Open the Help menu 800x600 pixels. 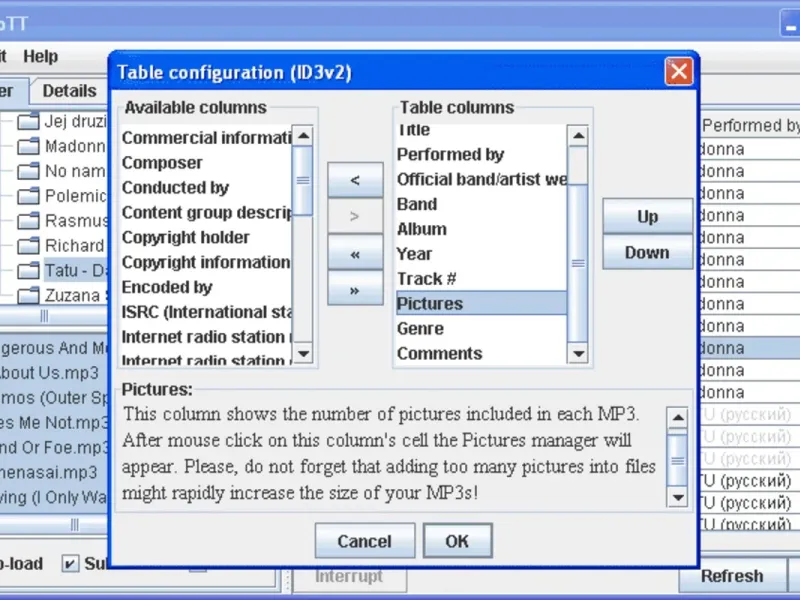[41, 57]
